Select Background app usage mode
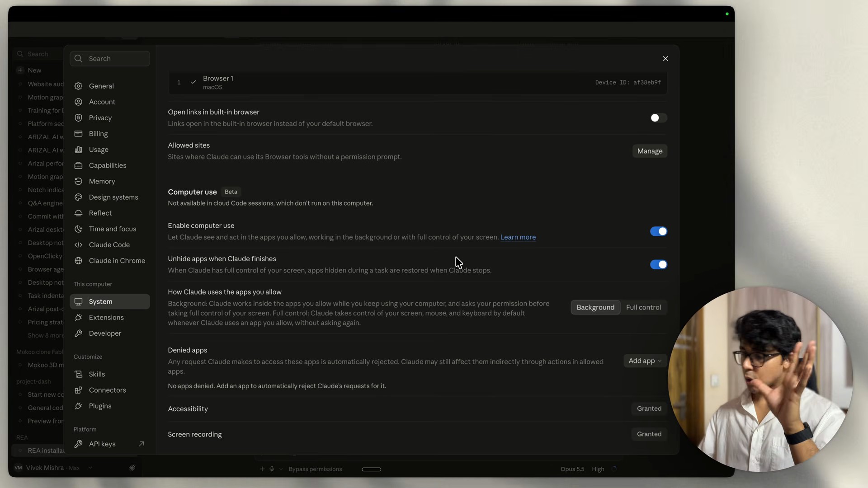 coord(595,307)
